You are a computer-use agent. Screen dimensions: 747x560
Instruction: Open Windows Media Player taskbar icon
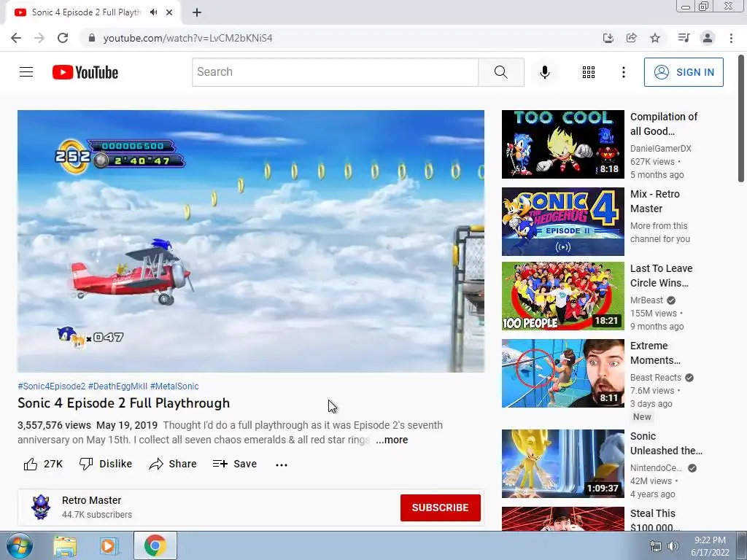click(x=109, y=546)
